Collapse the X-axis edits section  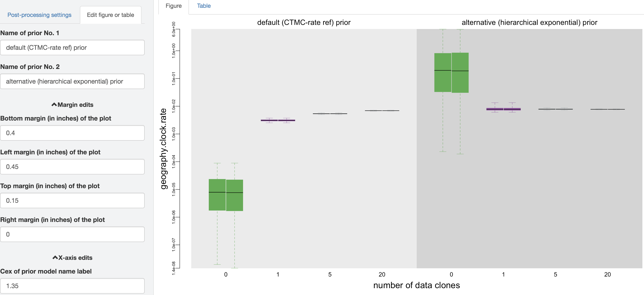pyautogui.click(x=75, y=258)
